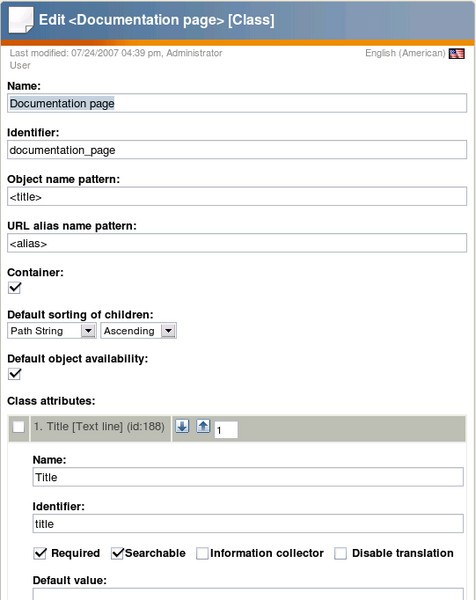The height and width of the screenshot is (600, 476).
Task: Toggle the Default object availability checkbox
Action: (x=15, y=374)
